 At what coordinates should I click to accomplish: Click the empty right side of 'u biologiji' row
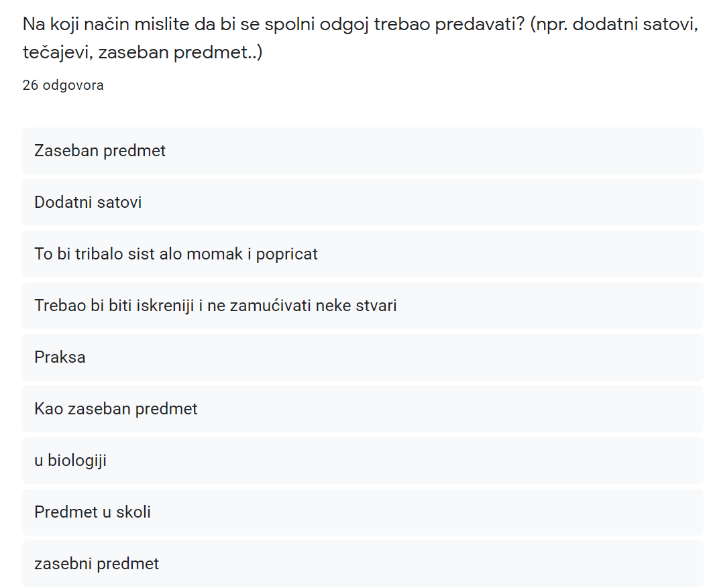(404, 461)
